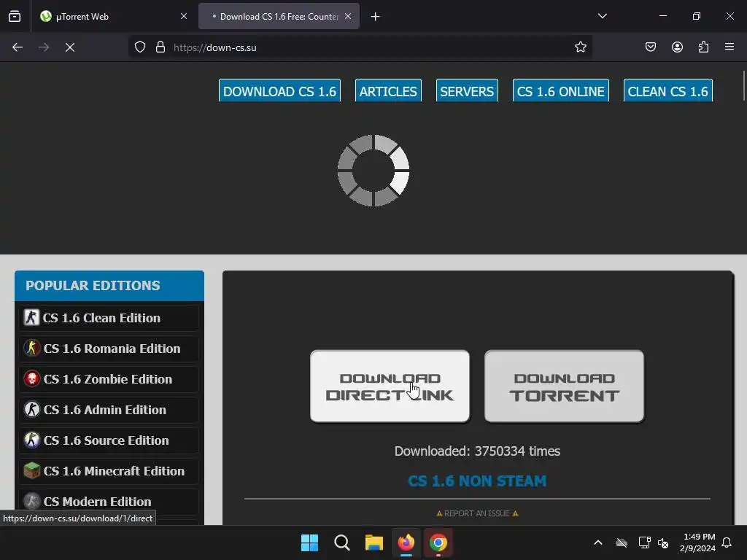Save page to Pocket

651,47
